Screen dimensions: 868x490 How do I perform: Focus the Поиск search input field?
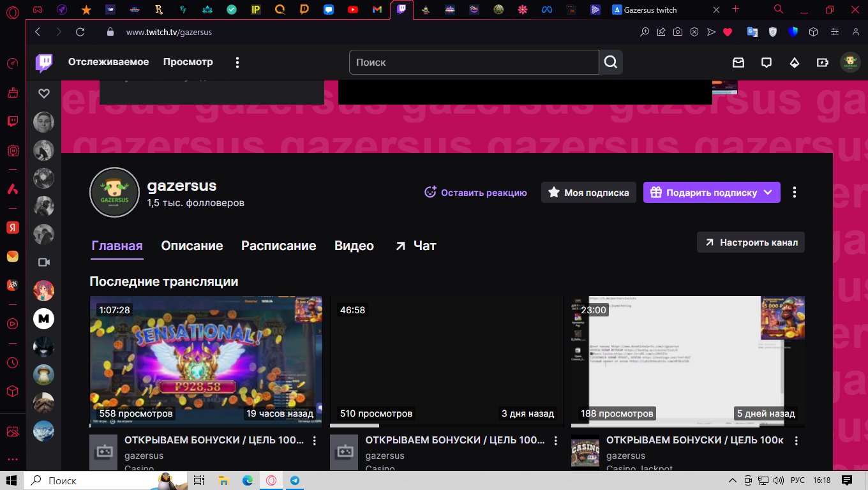[474, 63]
